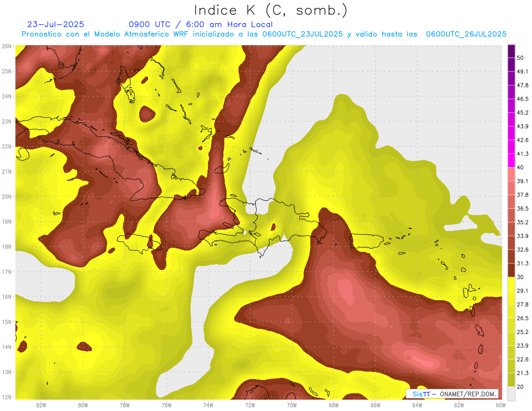Image resolution: width=532 pixels, height=411 pixels.
Task: Click the 74W longitude label
Action: coord(208,405)
